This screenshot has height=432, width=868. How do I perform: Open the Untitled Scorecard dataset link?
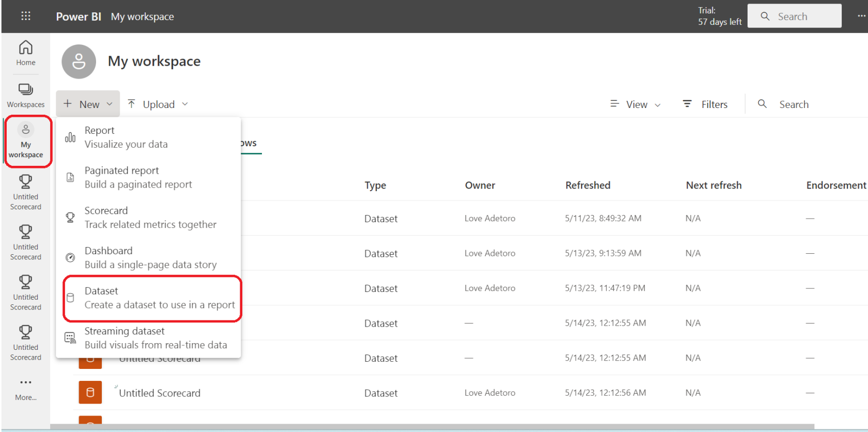pos(160,393)
